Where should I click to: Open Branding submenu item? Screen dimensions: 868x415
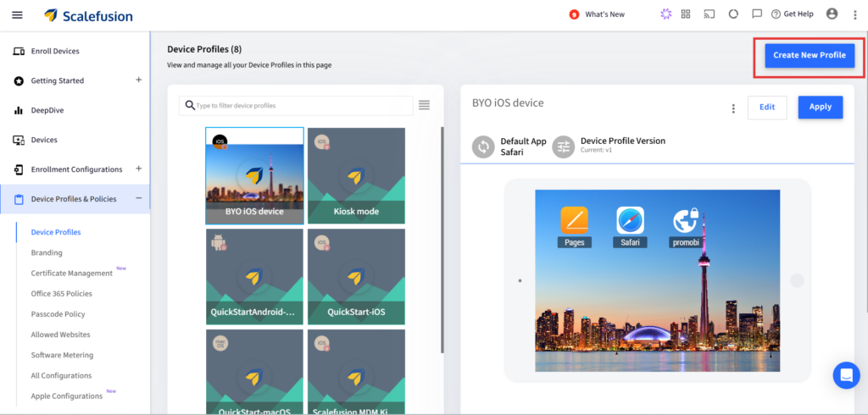[47, 253]
